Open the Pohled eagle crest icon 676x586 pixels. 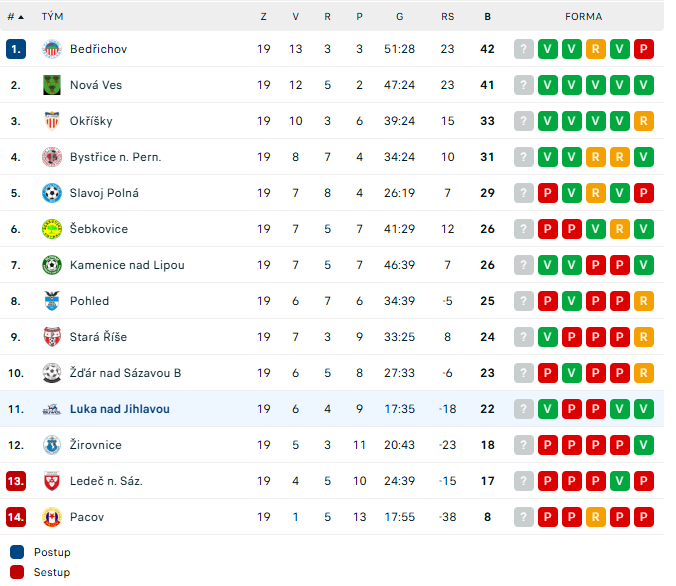pos(52,301)
